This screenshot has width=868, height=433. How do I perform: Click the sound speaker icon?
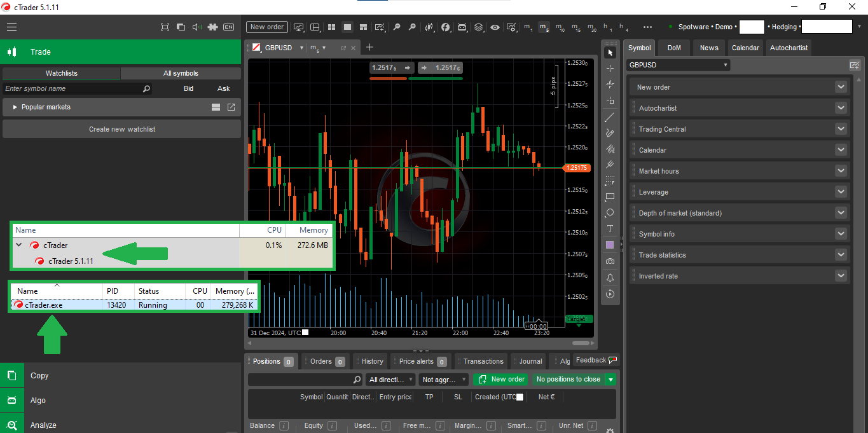[196, 27]
